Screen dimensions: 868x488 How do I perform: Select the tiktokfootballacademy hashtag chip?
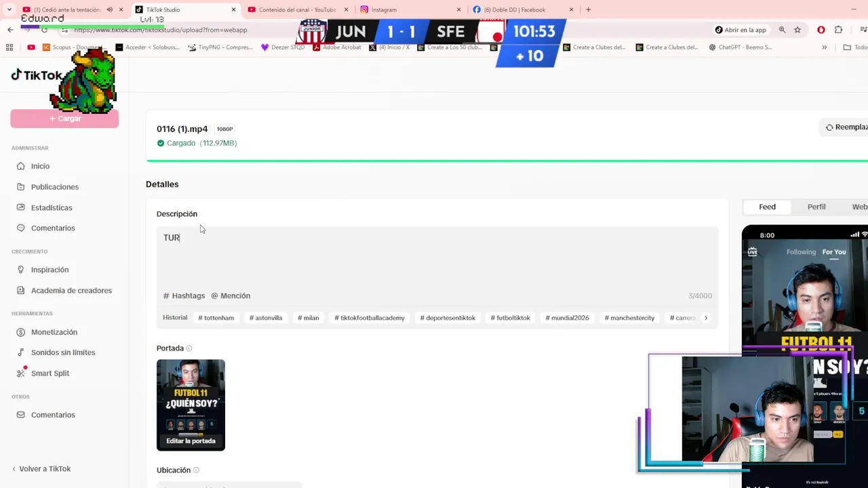coord(370,318)
